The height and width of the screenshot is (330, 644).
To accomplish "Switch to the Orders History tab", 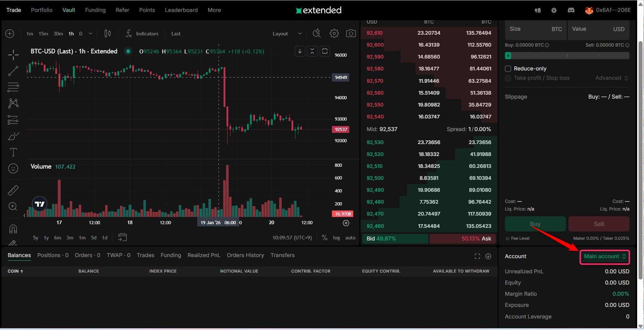I will pos(245,255).
